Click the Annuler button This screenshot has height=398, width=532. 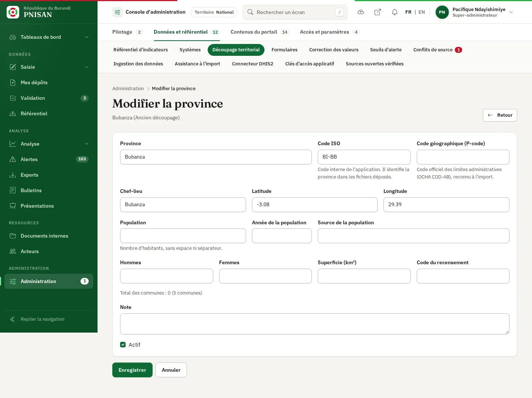pos(171,370)
